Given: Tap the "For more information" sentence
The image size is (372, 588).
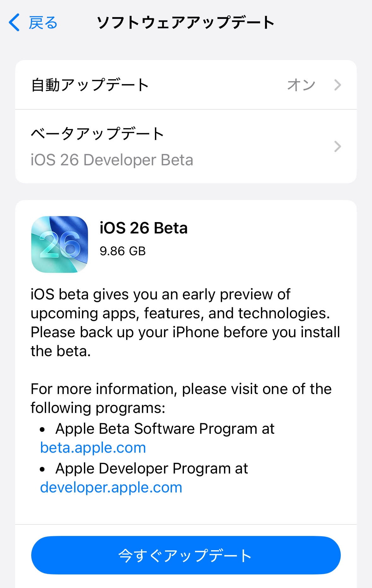Looking at the screenshot, I should (181, 389).
